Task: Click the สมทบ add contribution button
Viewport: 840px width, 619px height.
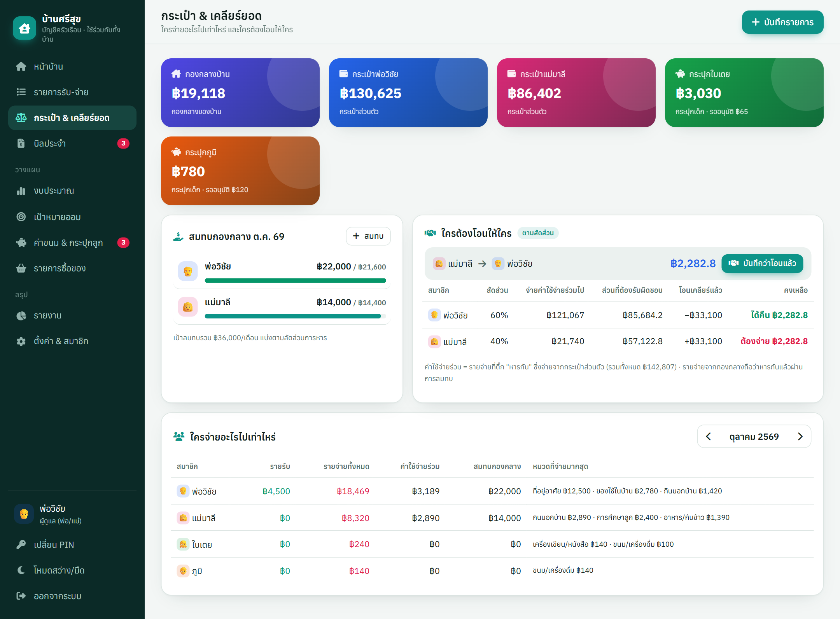Action: click(x=368, y=236)
